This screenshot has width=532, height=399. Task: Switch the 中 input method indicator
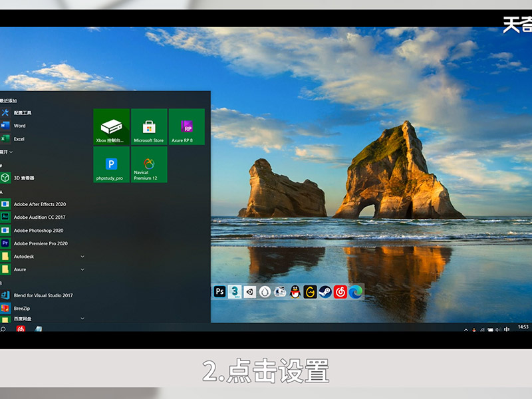(x=507, y=329)
